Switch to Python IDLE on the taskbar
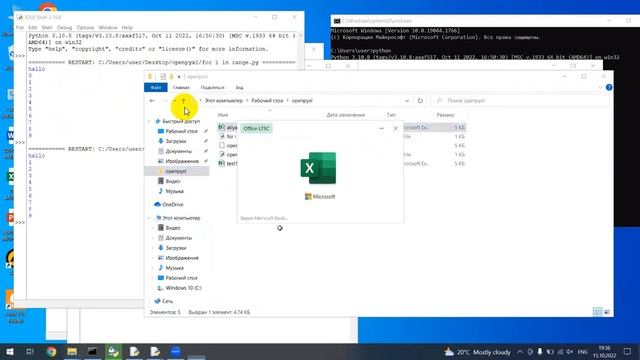This screenshot has height=360, width=640. pos(113,351)
